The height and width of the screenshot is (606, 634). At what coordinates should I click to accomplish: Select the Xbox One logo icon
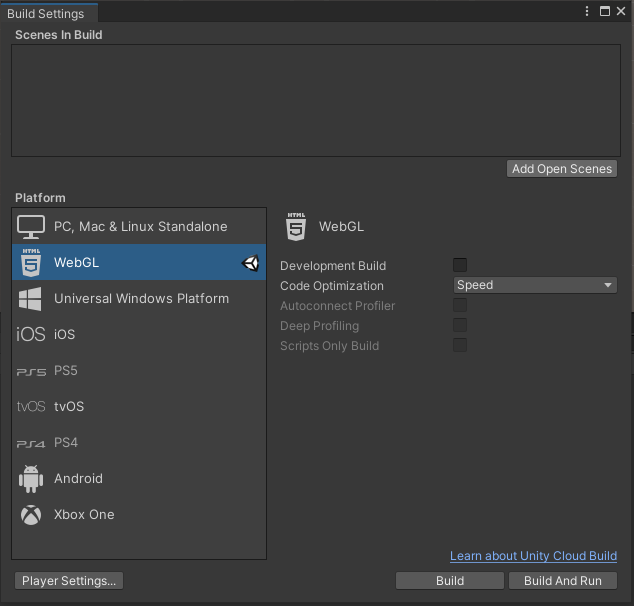pos(31,515)
